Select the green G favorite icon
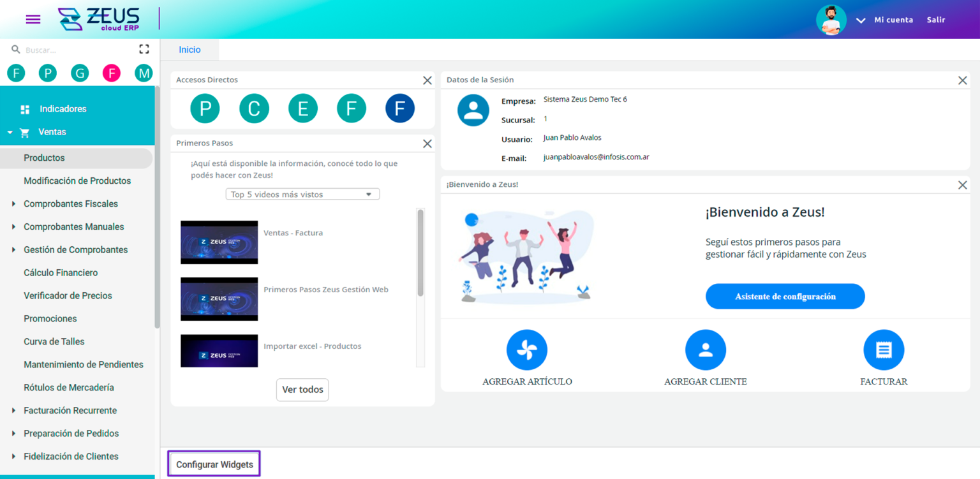The image size is (980, 479). coord(80,73)
